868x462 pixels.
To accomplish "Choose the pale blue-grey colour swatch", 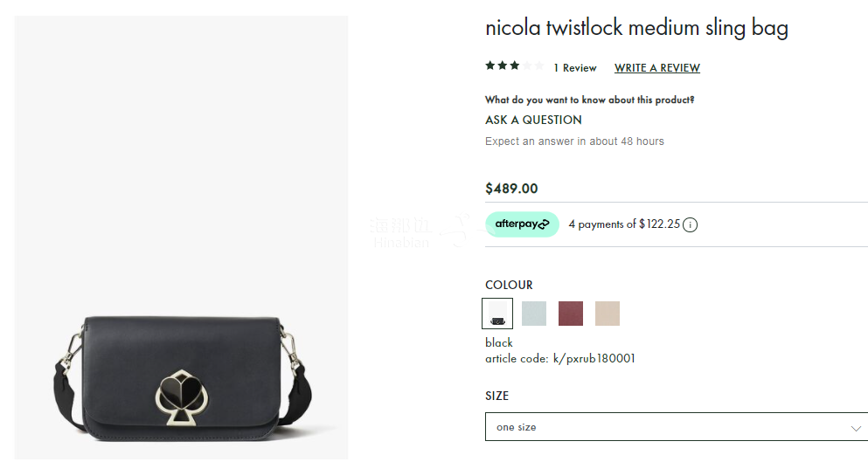I will pyautogui.click(x=534, y=314).
